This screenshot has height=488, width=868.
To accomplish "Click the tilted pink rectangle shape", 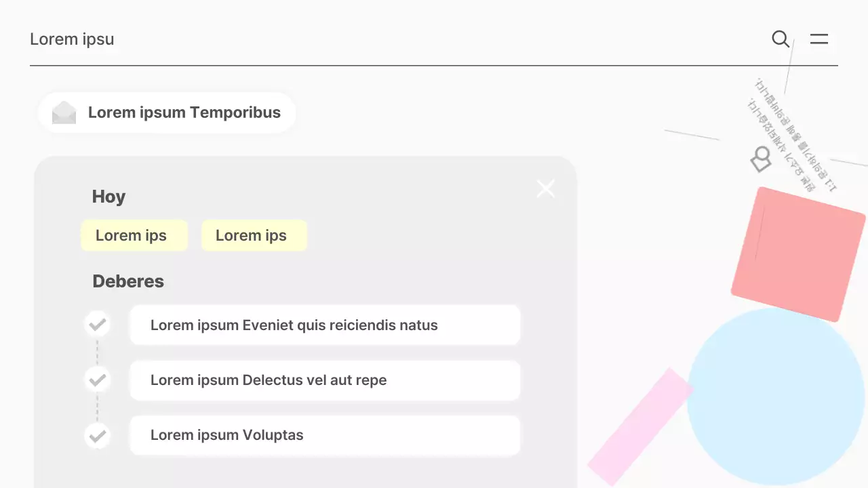I will (x=639, y=427).
